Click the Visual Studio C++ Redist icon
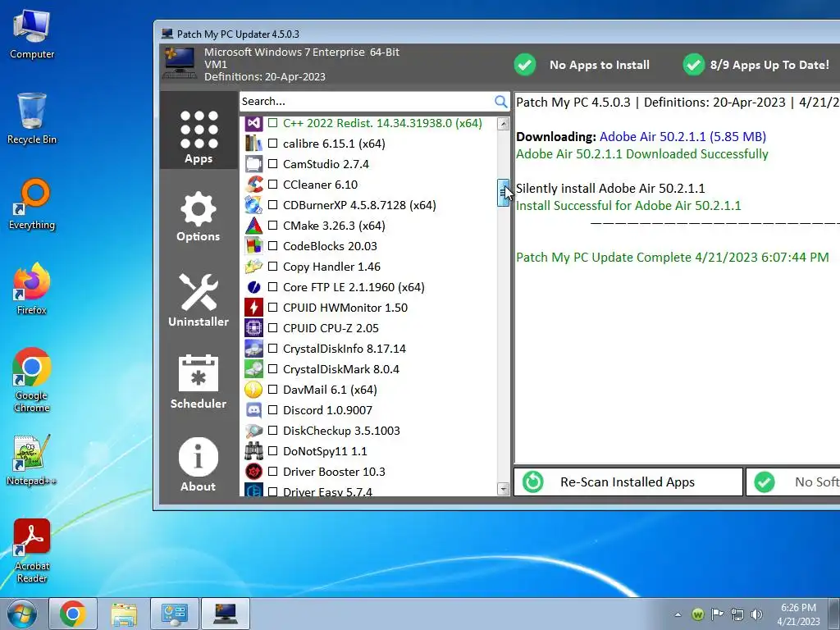Viewport: 840px width, 630px height. 253,123
